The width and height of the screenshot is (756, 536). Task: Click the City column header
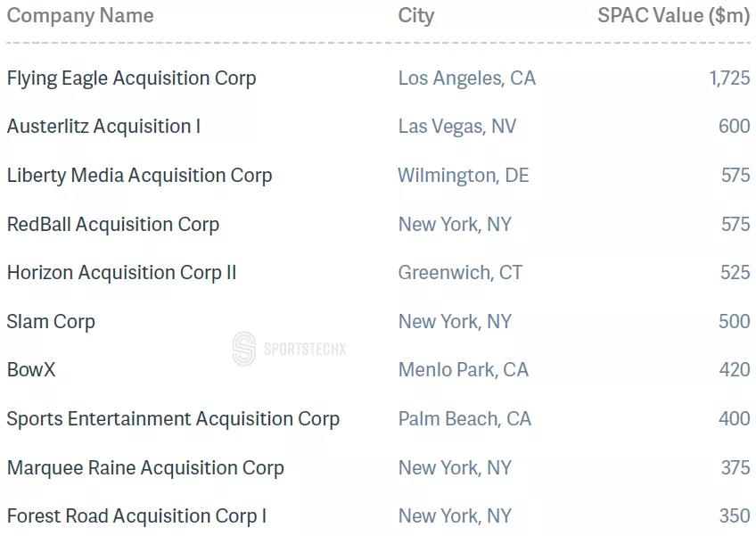[x=416, y=16]
